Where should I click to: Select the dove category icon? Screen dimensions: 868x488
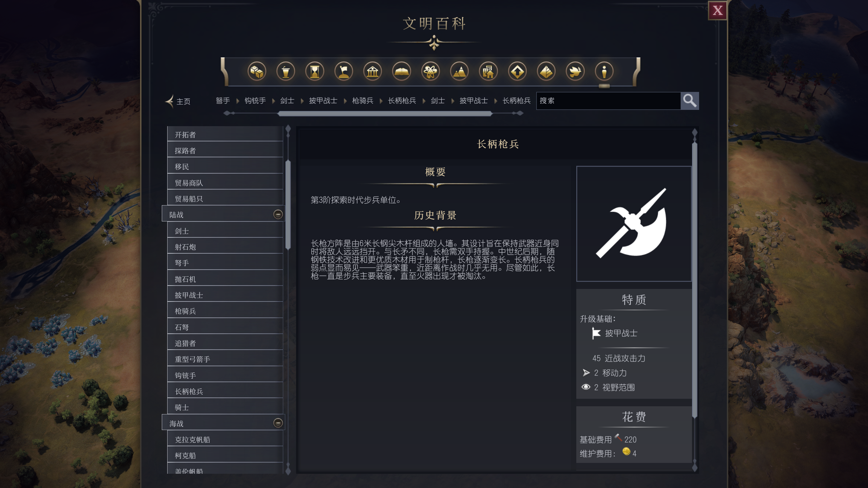(575, 72)
